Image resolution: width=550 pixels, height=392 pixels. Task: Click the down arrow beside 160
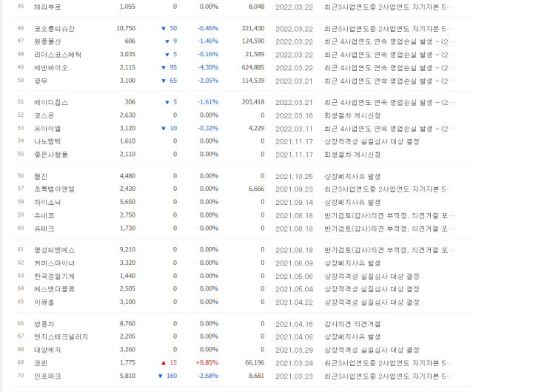161,376
